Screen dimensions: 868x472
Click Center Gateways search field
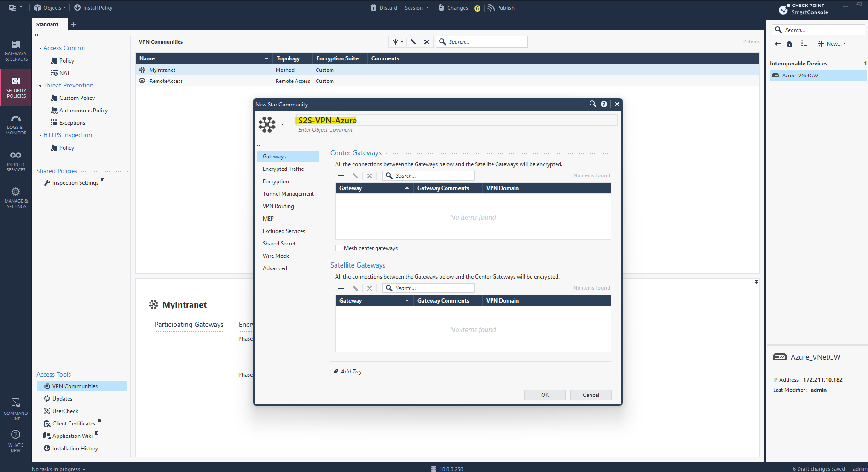coord(428,176)
